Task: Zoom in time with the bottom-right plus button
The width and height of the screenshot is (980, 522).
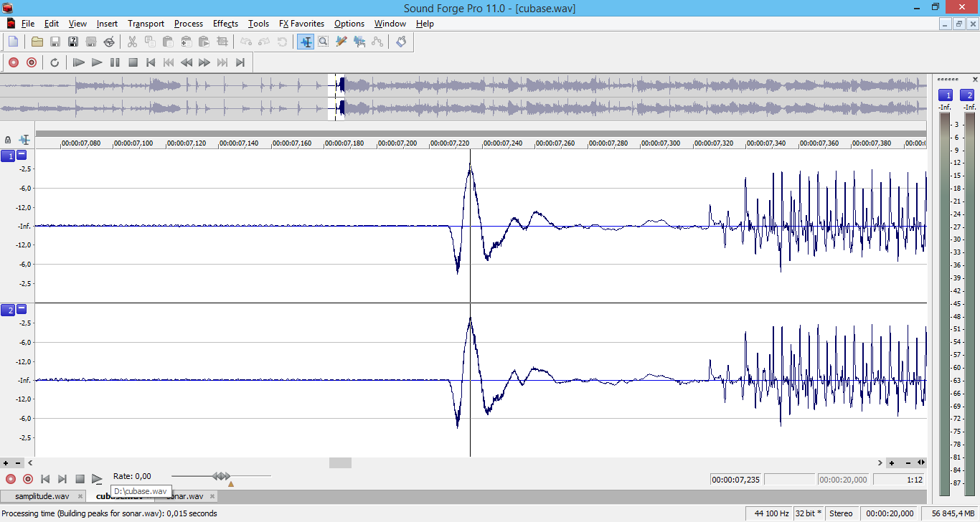Action: tap(892, 463)
